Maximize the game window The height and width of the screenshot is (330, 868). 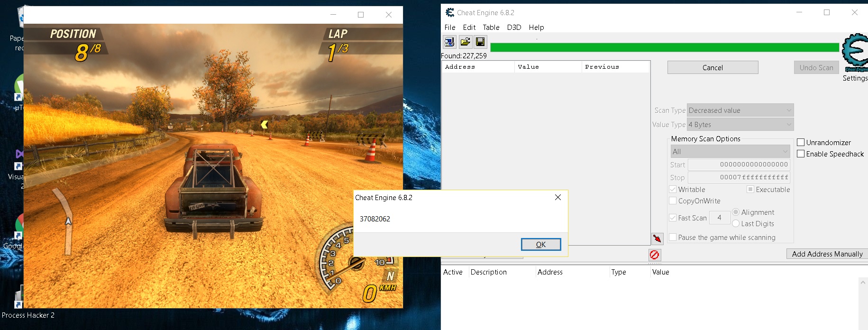(x=361, y=15)
